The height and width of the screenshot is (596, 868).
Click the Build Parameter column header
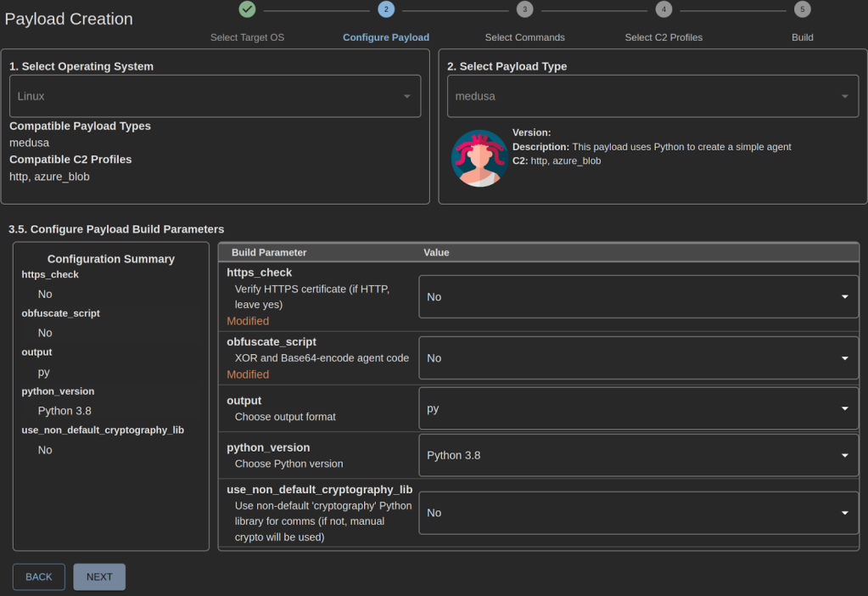coord(269,253)
